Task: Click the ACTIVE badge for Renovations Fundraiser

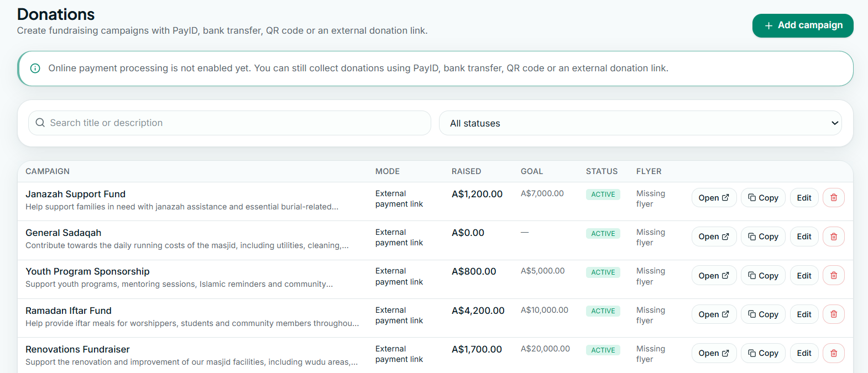Action: [x=603, y=350]
